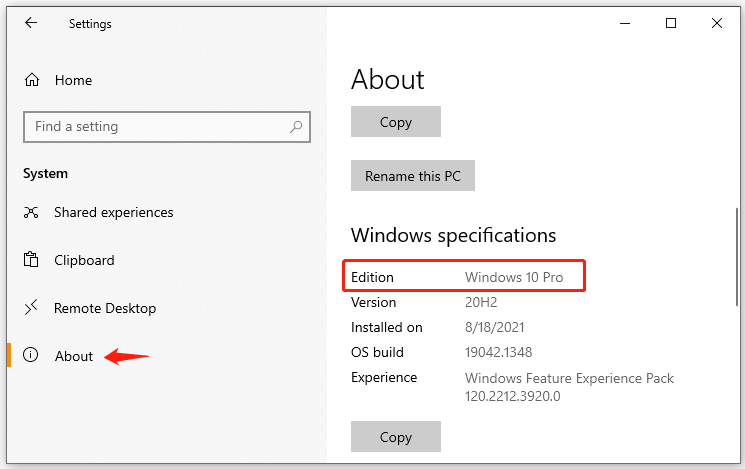Select the version value 20H2
The image size is (745, 469).
[481, 302]
